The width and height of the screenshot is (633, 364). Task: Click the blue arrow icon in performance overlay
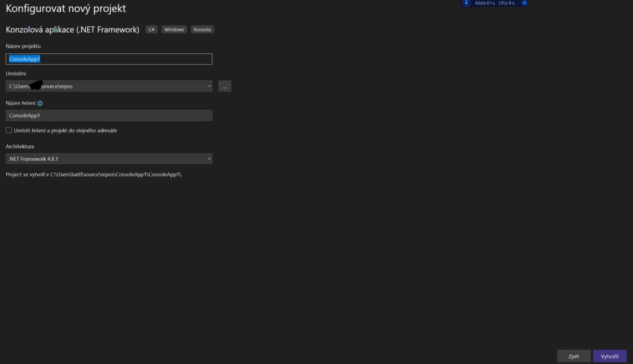tap(524, 3)
